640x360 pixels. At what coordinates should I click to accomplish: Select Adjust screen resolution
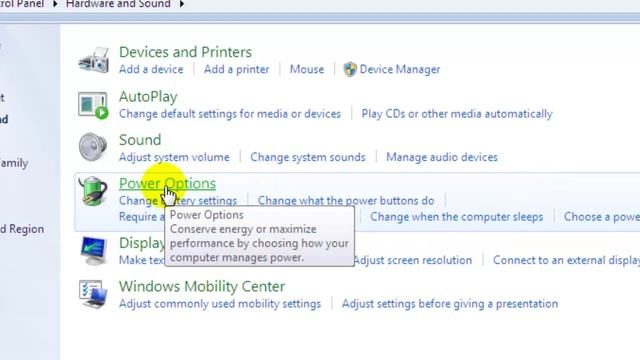coord(413,260)
